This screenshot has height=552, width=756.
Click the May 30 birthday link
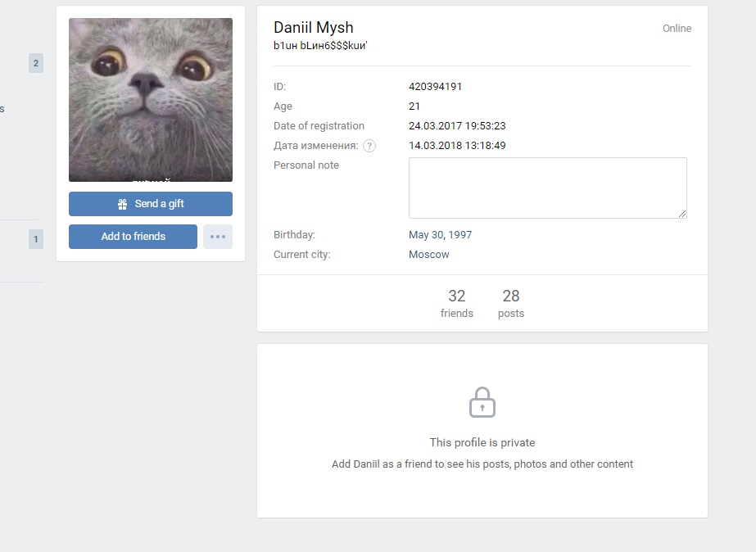pyautogui.click(x=426, y=235)
